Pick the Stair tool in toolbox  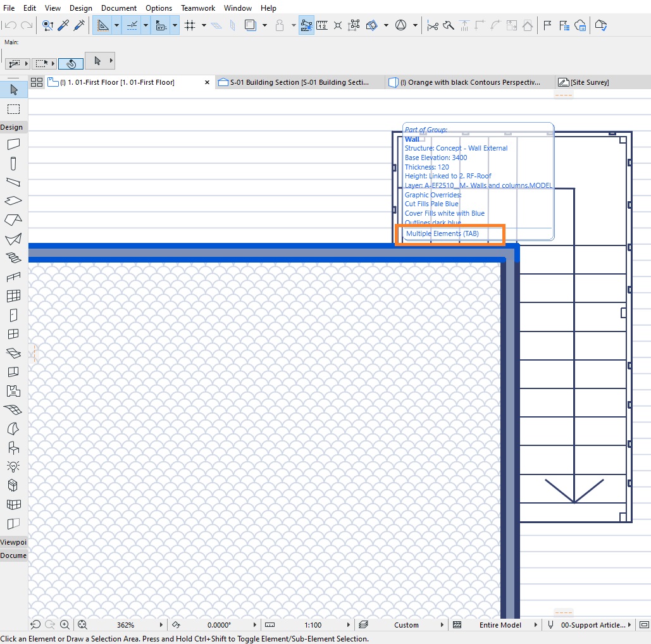pyautogui.click(x=13, y=258)
